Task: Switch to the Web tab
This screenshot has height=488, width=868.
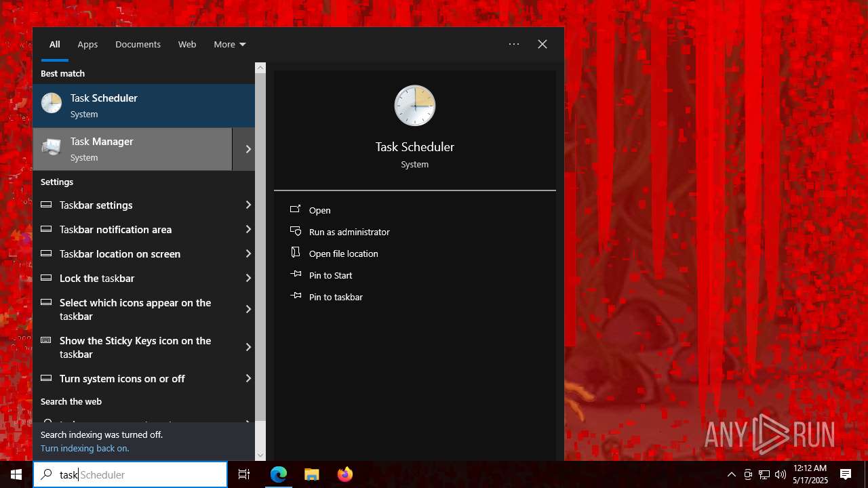Action: click(x=187, y=44)
